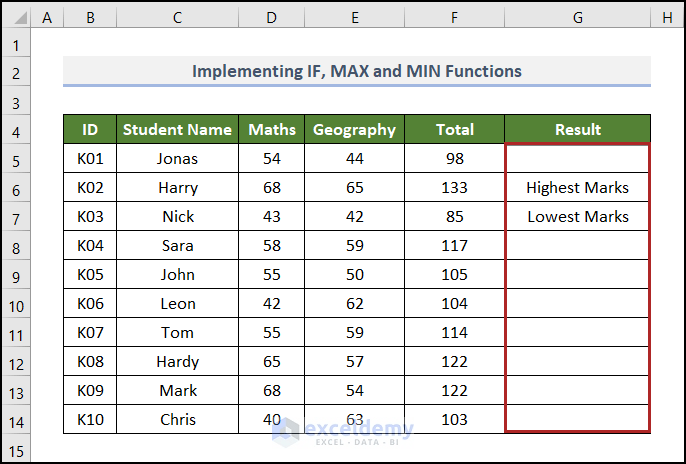Viewport: 686px width, 464px height.
Task: Select column A header
Action: [x=47, y=17]
